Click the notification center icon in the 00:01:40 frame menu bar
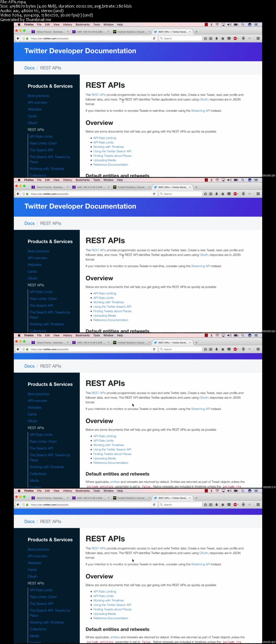 tap(256, 491)
